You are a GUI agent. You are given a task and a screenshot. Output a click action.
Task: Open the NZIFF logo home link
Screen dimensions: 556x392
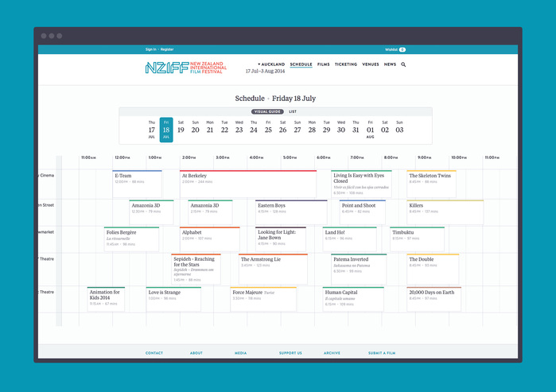186,68
